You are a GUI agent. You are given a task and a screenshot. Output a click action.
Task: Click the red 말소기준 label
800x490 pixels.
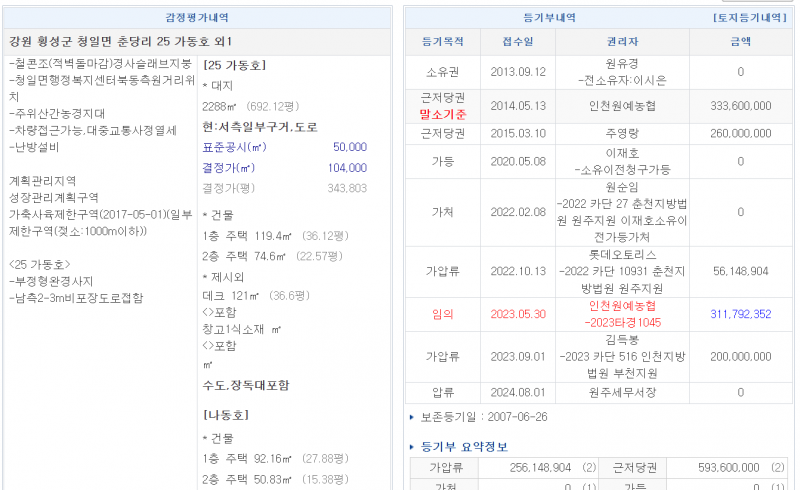click(x=443, y=113)
